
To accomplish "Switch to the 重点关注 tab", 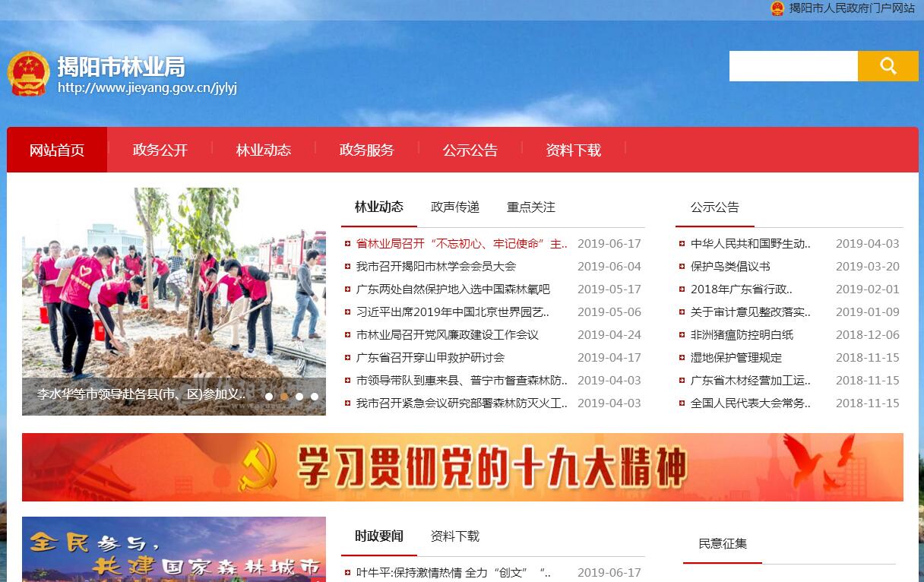I will 530,207.
